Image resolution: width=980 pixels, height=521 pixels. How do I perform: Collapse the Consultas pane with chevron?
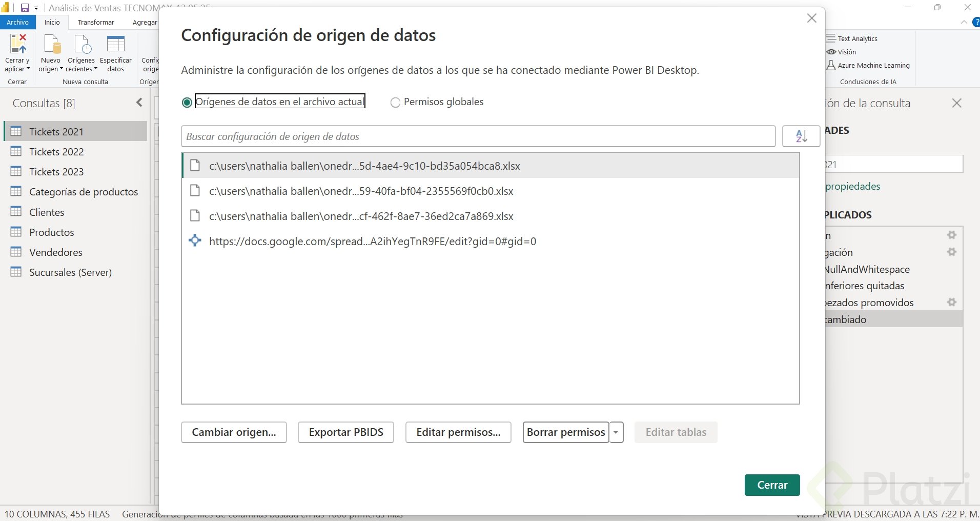(x=139, y=103)
